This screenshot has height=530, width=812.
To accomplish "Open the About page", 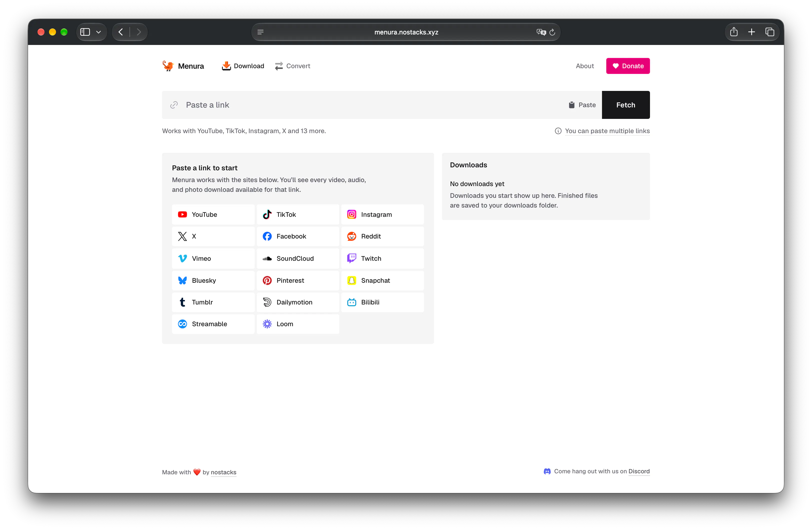I will point(585,66).
